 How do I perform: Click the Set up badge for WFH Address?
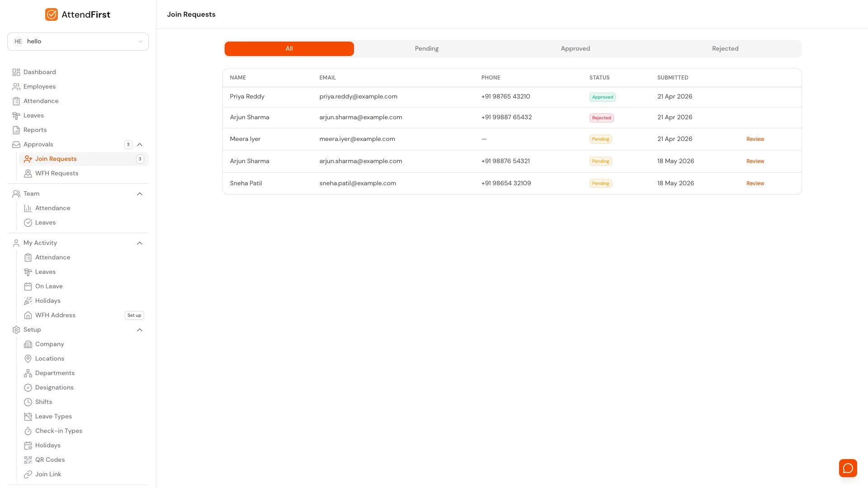tap(134, 315)
